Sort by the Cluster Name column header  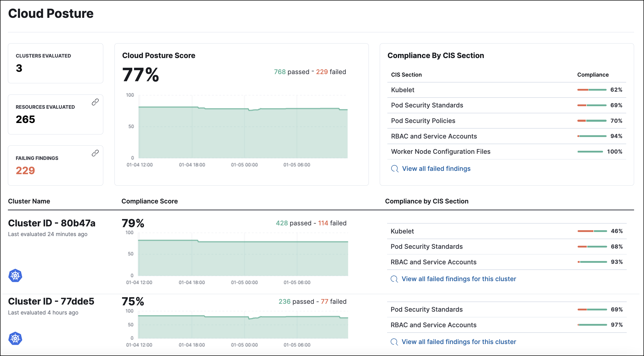pos(29,201)
